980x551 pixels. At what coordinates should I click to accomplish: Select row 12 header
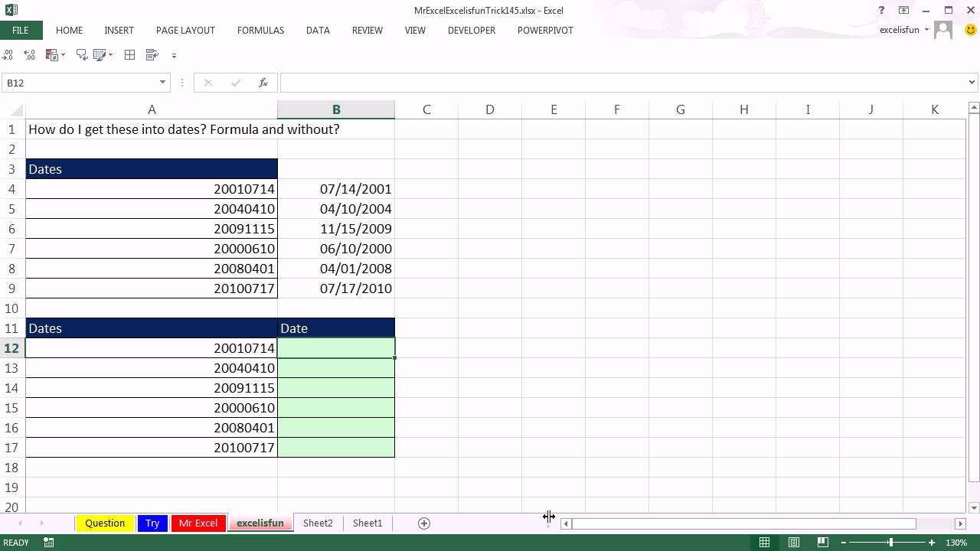(x=12, y=348)
